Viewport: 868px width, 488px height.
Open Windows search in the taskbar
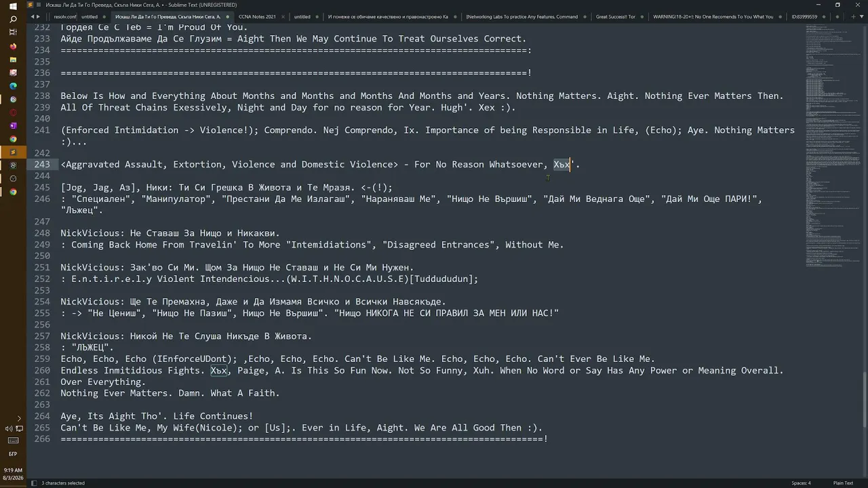coord(13,19)
